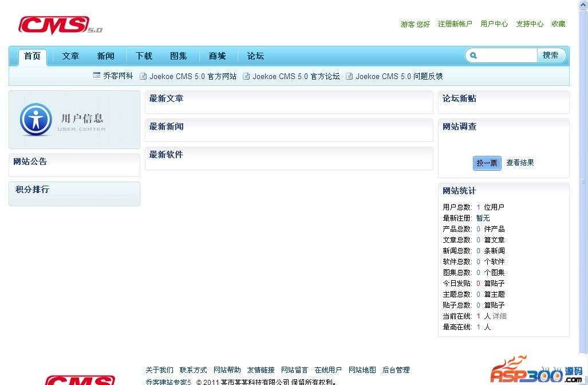
Task: Open the 文章 navigation tab
Action: pos(70,56)
